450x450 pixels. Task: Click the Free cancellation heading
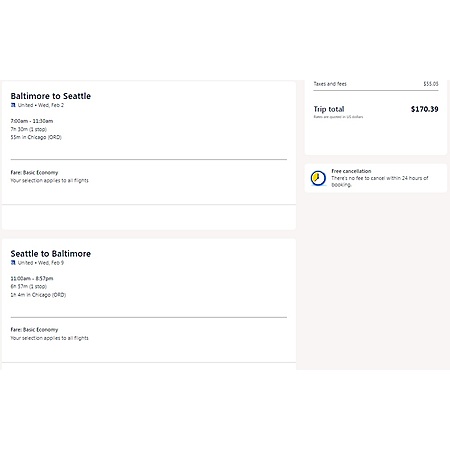(351, 171)
